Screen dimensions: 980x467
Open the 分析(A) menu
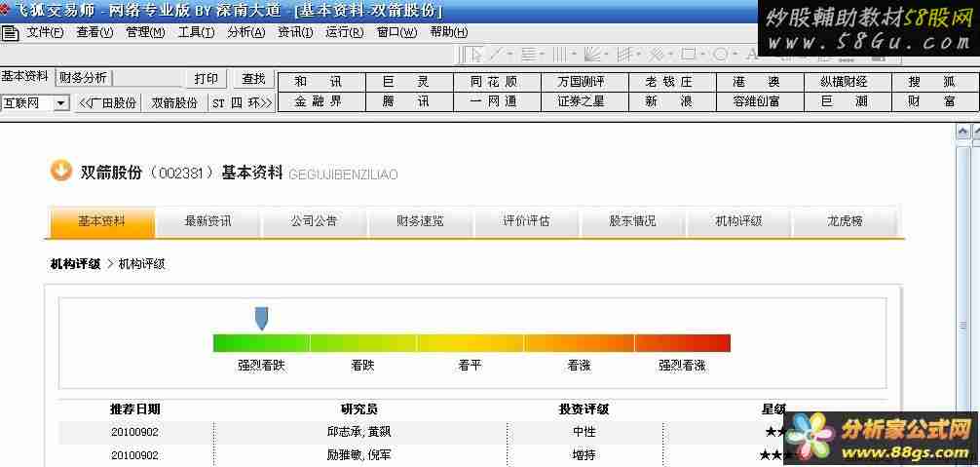(x=246, y=32)
